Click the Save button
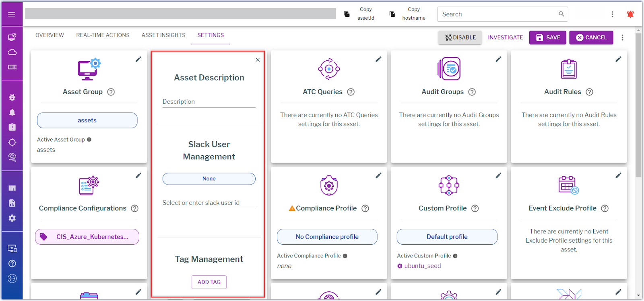 pyautogui.click(x=547, y=37)
